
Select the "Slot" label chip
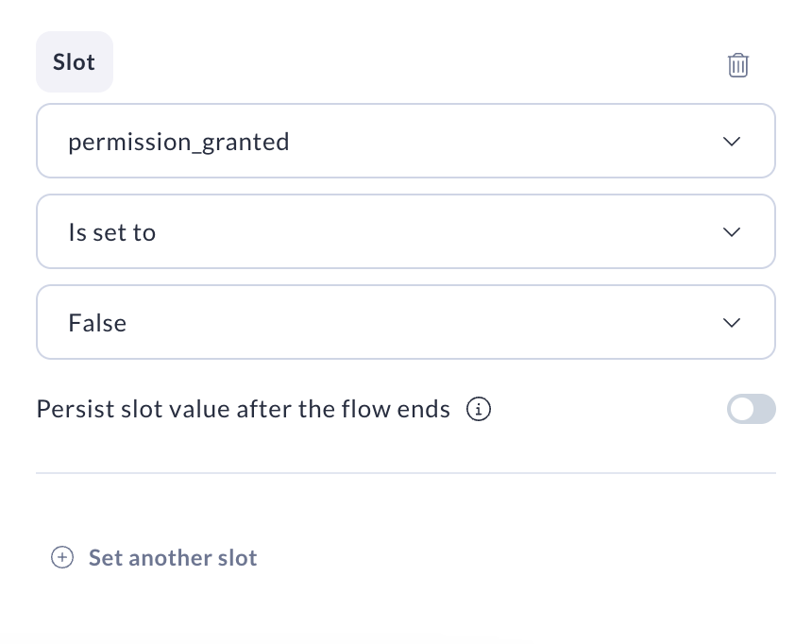(x=75, y=62)
